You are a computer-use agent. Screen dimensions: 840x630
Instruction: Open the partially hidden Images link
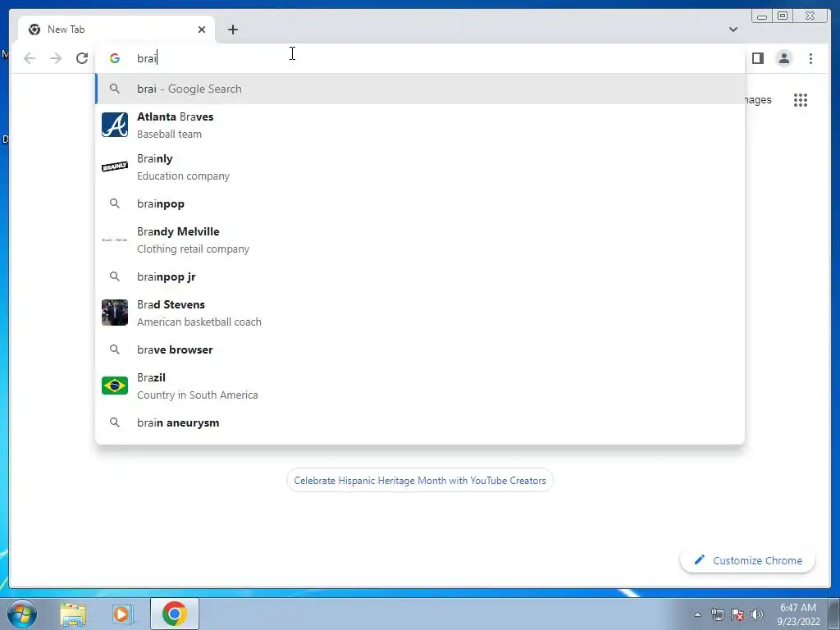point(758,100)
